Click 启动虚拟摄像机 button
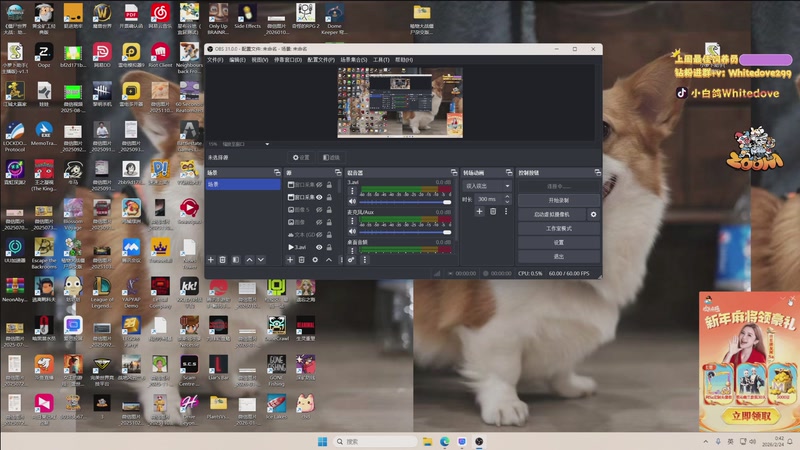The height and width of the screenshot is (450, 800). click(553, 214)
